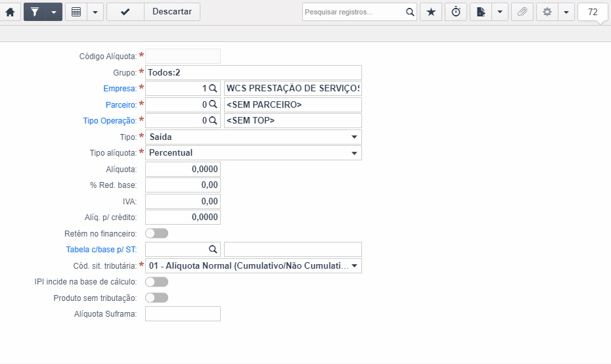This screenshot has width=611, height=364.
Task: Click the Alíquota value field
Action: [183, 169]
